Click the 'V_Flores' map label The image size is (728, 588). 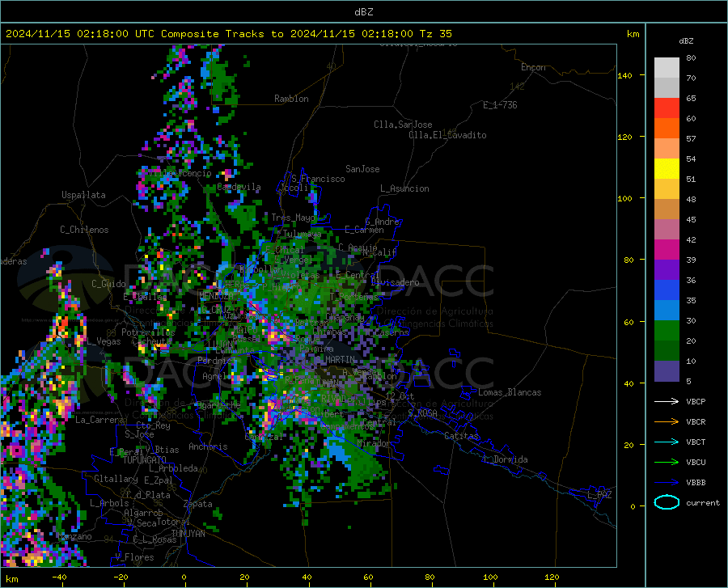click(x=134, y=557)
